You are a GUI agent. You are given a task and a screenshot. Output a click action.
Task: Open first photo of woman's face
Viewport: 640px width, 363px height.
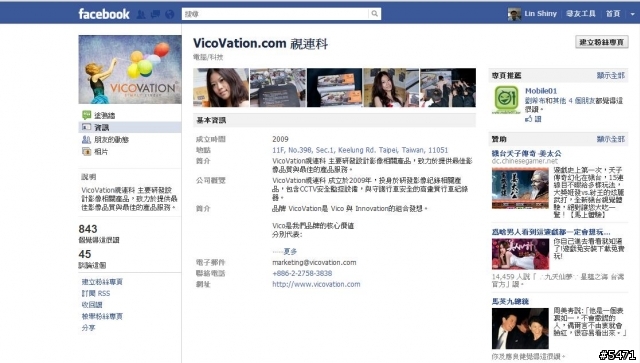pos(221,87)
